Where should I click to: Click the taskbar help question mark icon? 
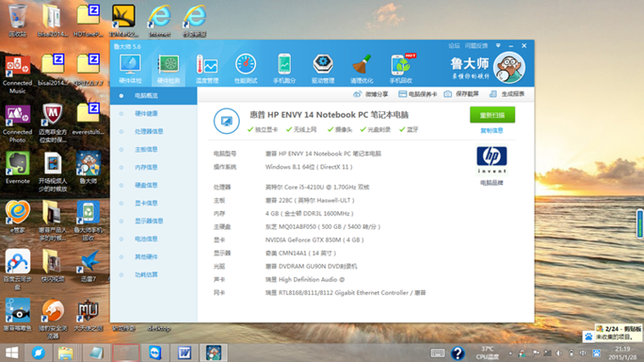458,353
